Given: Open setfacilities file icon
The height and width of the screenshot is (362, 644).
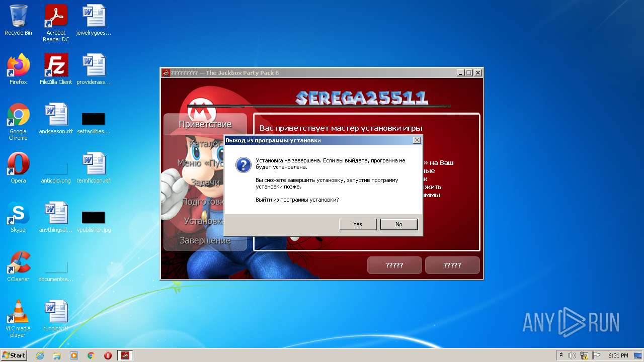Looking at the screenshot, I should tap(94, 123).
